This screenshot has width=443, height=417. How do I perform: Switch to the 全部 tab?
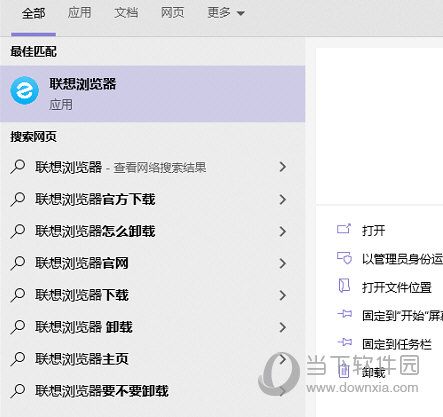point(33,13)
